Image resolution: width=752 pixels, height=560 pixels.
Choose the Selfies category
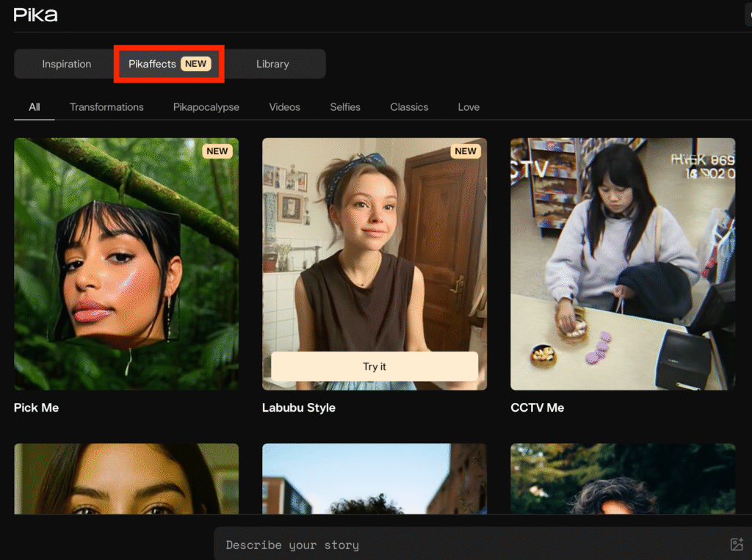(345, 107)
